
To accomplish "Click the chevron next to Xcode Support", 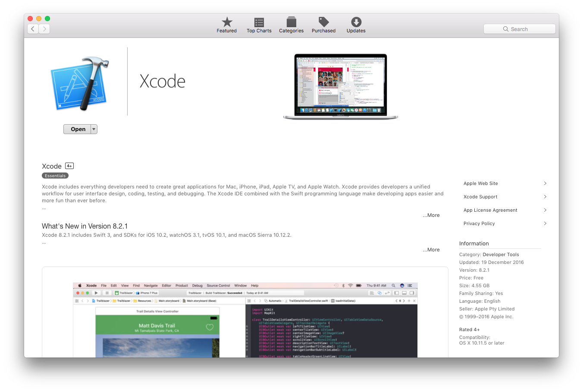I will pyautogui.click(x=545, y=197).
